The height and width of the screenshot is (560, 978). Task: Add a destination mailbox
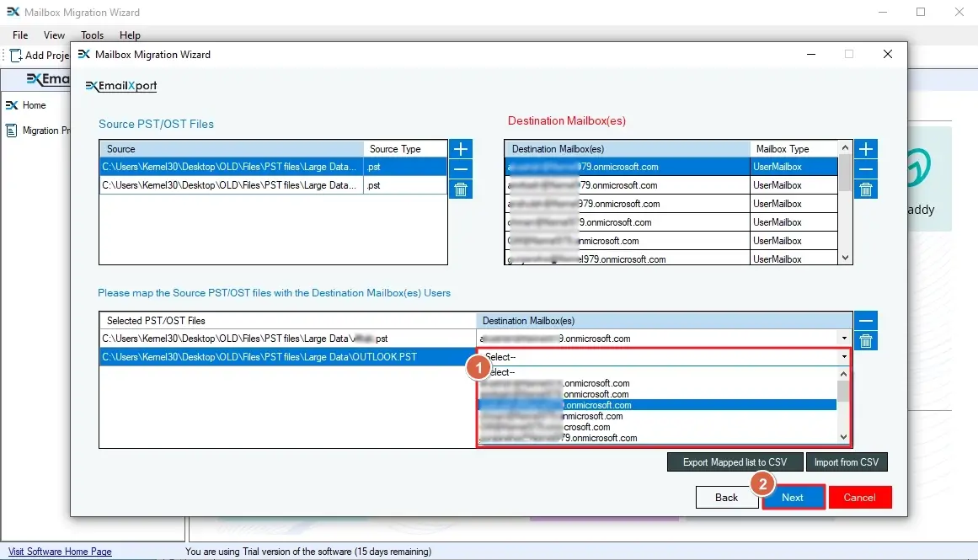(x=865, y=148)
